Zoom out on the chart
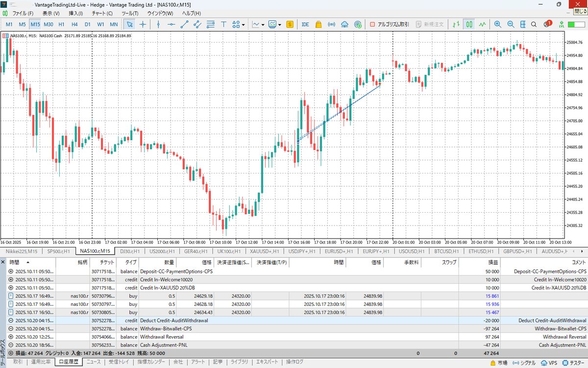The height and width of the screenshot is (368, 588). (x=511, y=24)
